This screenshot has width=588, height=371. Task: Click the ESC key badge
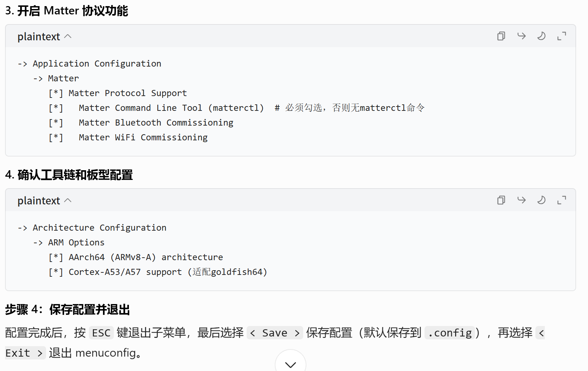coord(101,332)
